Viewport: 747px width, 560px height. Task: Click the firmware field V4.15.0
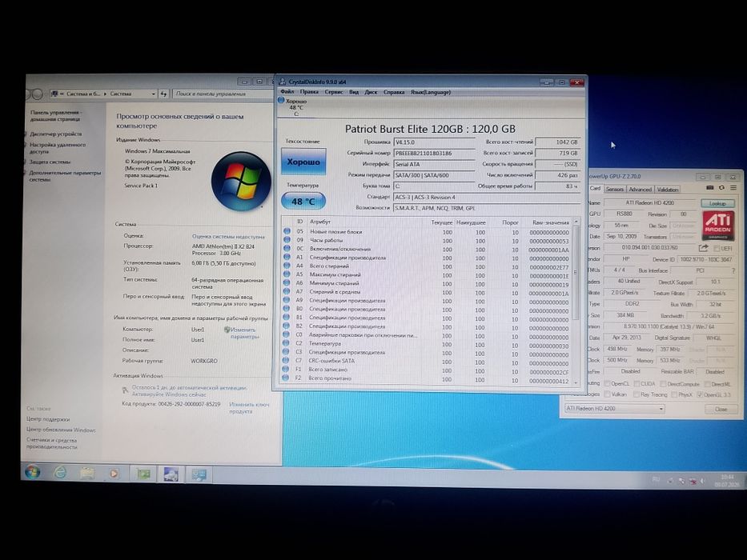pyautogui.click(x=434, y=142)
